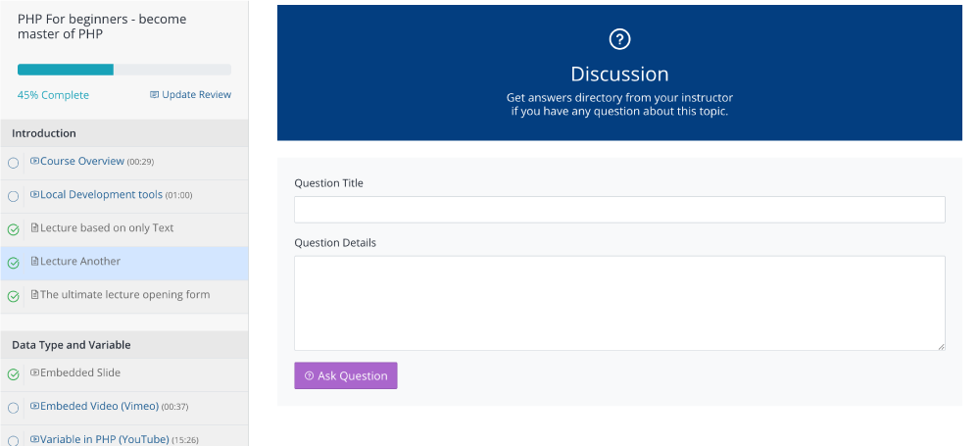Click the Update Review icon
This screenshot has height=446, width=980.
[x=155, y=95]
